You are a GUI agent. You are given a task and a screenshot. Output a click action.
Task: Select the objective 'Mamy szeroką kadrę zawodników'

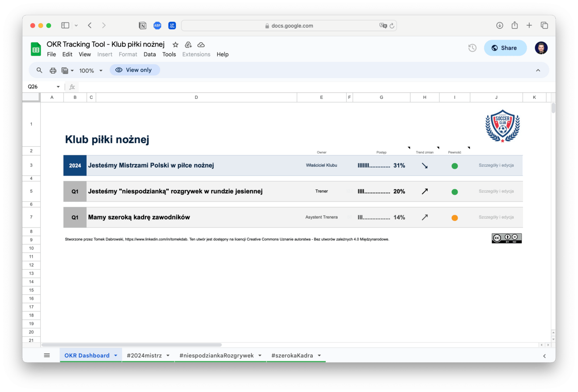click(x=139, y=217)
